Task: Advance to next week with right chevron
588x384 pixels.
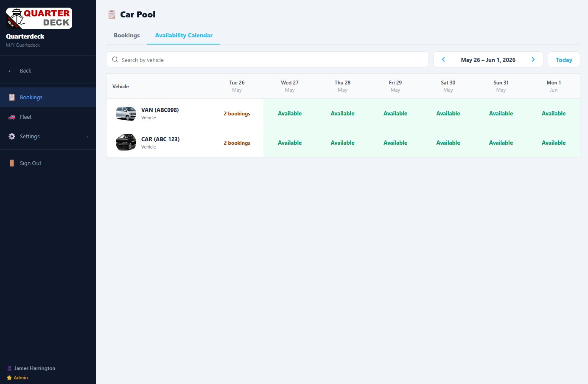Action: point(533,60)
